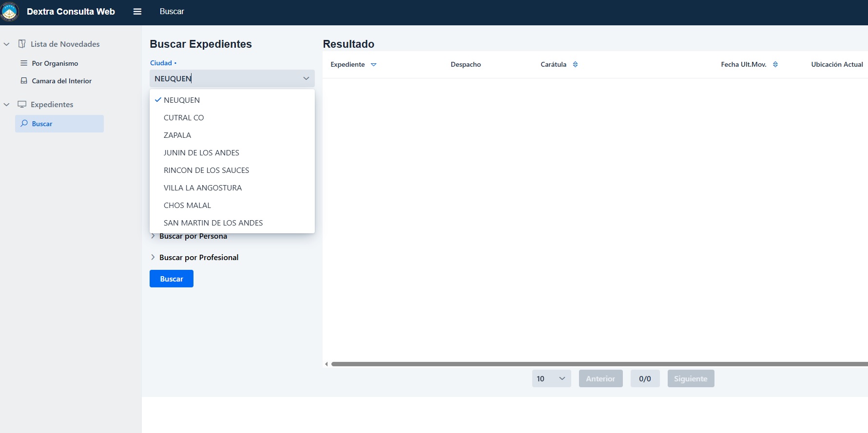Click the Fecha Ult.Mov. sort icon
868x433 pixels.
(x=775, y=65)
